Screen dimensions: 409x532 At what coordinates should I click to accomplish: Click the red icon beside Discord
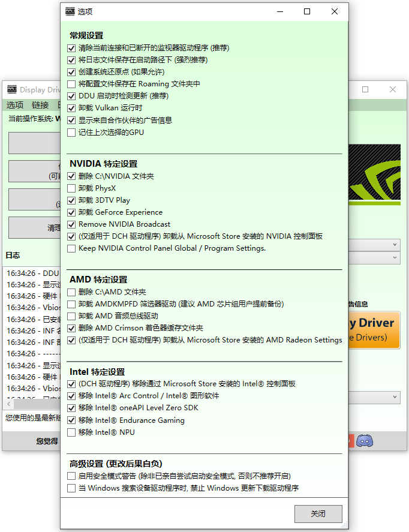point(351,441)
